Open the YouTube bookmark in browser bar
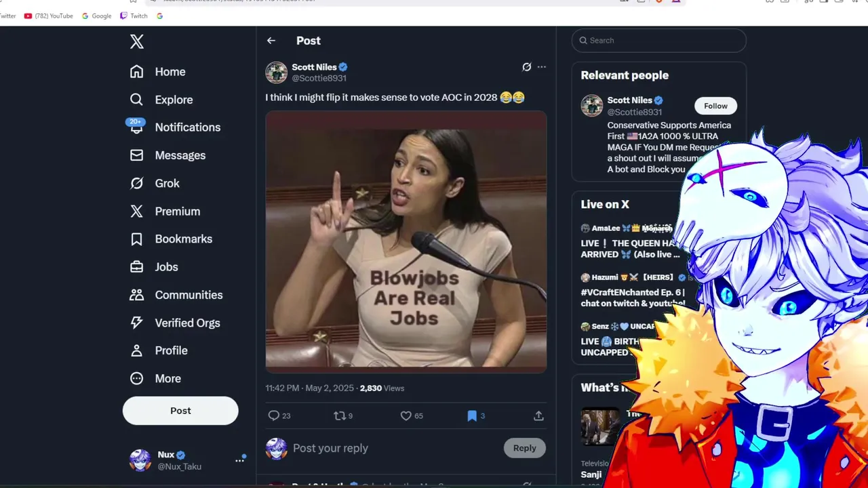This screenshot has height=488, width=868. click(x=48, y=16)
